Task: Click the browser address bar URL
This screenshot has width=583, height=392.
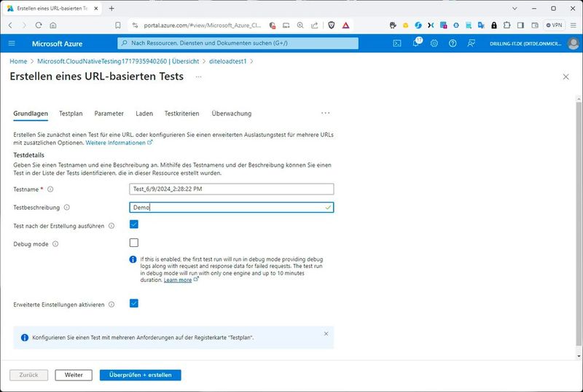Action: click(x=203, y=26)
